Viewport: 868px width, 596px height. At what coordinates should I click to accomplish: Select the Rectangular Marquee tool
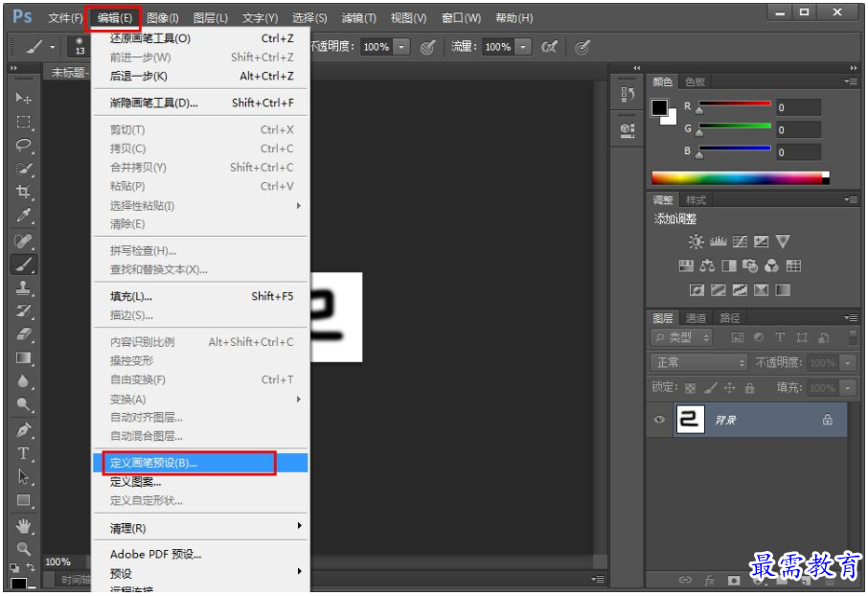click(23, 122)
